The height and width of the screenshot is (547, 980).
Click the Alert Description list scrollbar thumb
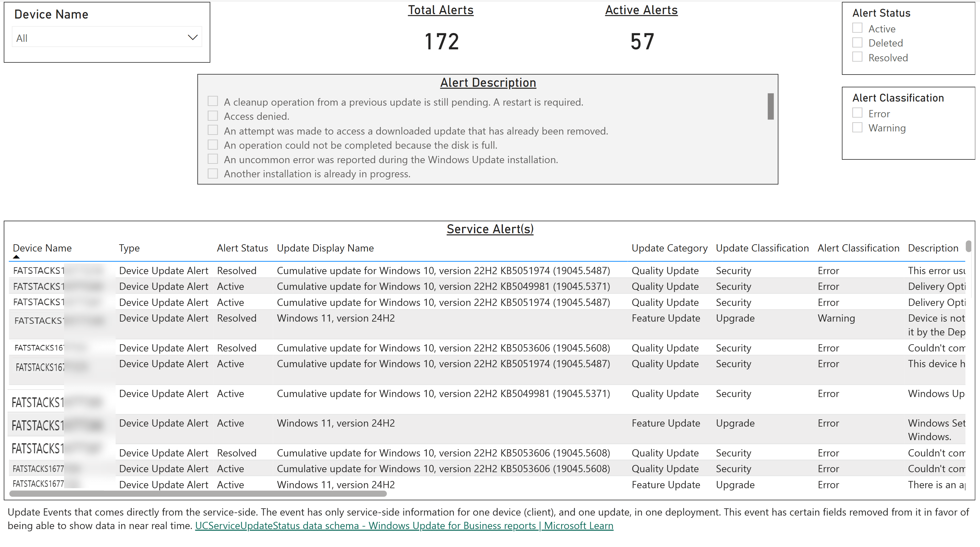(x=770, y=107)
